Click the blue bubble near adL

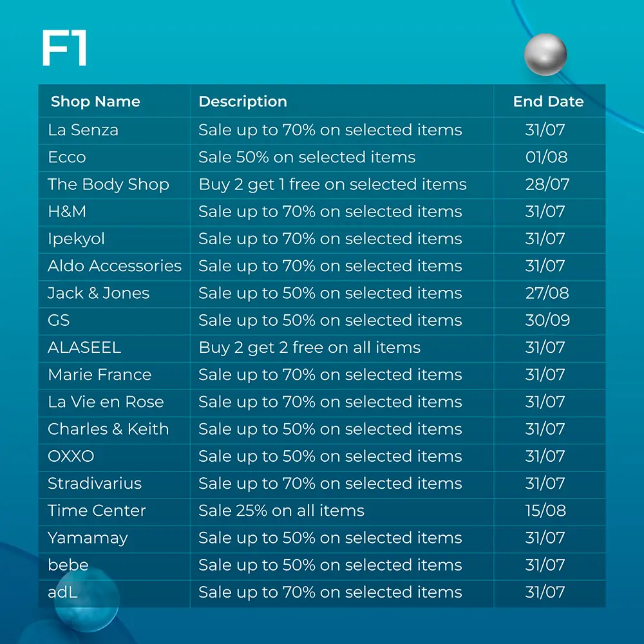pyautogui.click(x=87, y=600)
